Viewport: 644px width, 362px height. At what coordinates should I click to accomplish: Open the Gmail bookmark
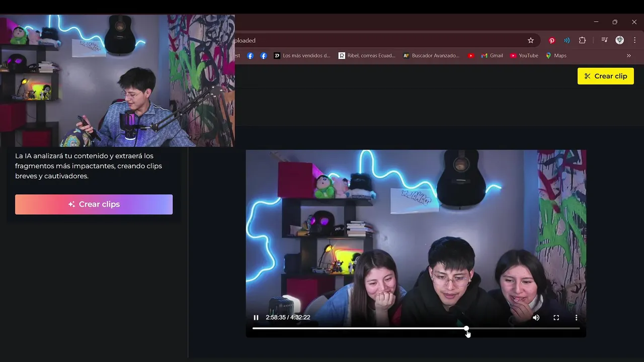tap(492, 56)
